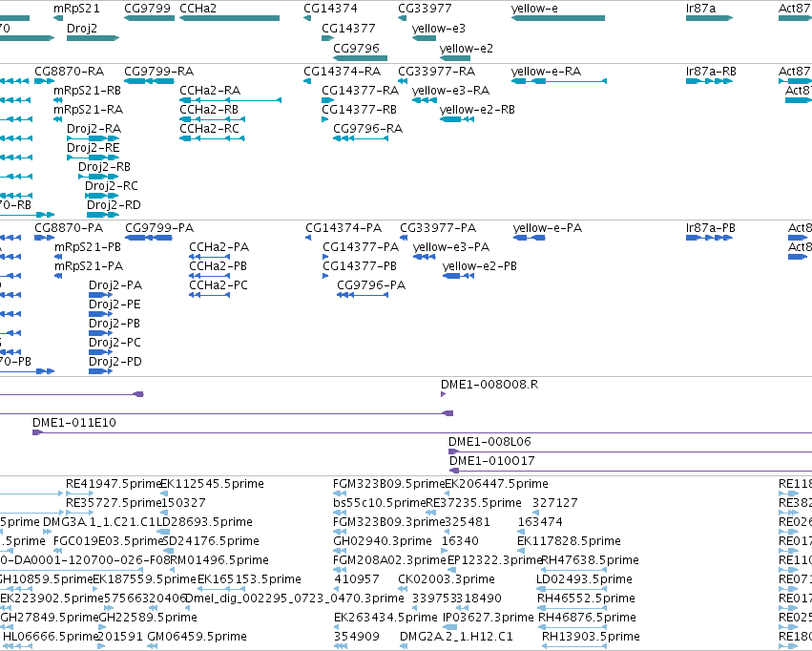Select the CG33977 gene label

click(425, 9)
